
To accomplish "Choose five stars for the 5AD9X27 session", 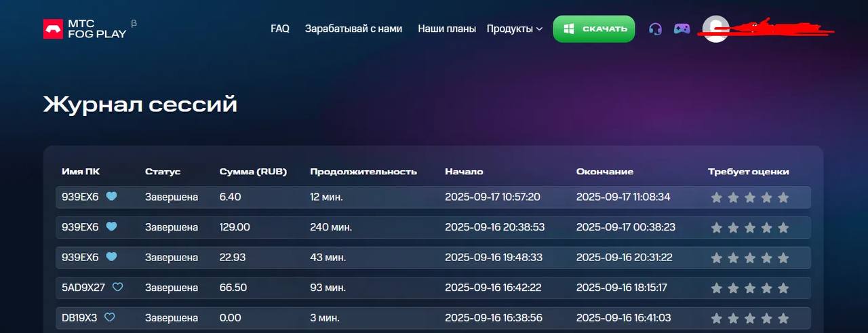I will 783,288.
